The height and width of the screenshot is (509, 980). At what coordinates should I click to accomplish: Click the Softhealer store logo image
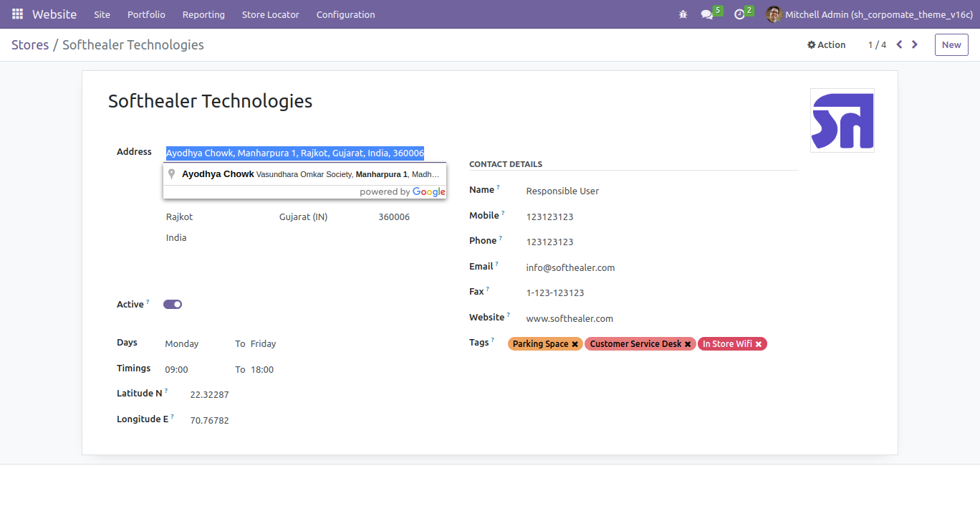(842, 120)
